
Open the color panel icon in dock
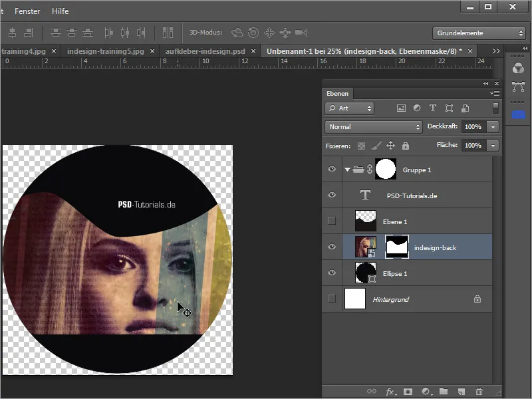point(518,68)
